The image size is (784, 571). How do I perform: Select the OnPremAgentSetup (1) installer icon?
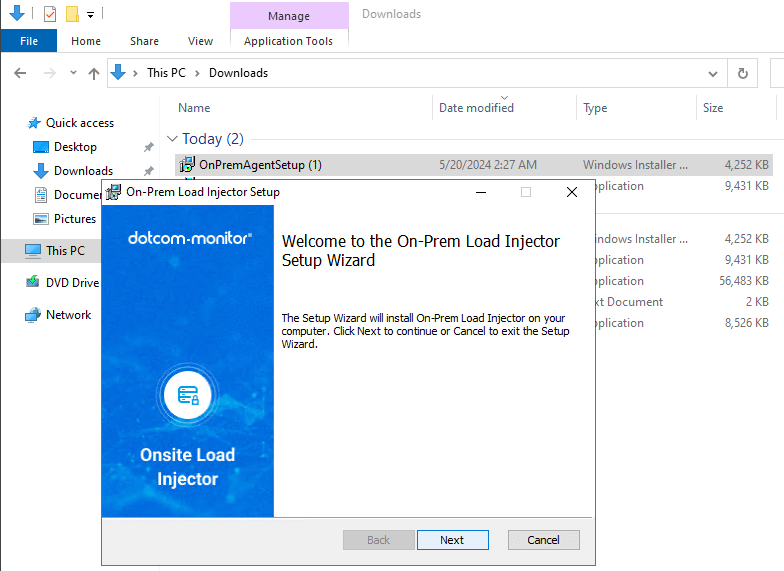[x=187, y=164]
